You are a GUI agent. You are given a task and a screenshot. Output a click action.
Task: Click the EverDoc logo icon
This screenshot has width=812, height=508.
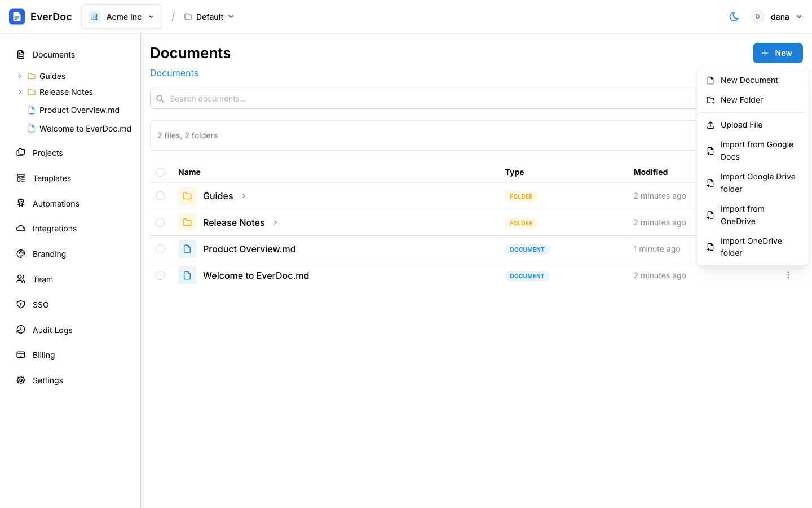coord(17,17)
